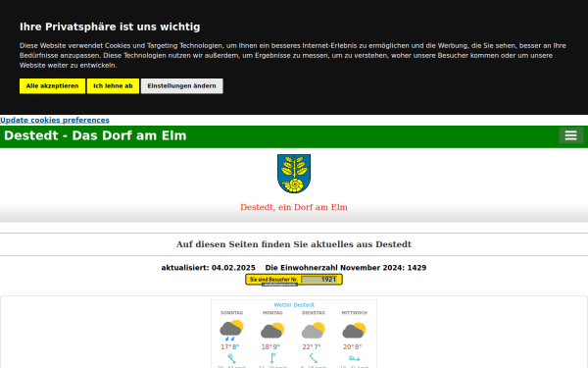Image resolution: width=588 pixels, height=368 pixels.
Task: Click Montag's temperature 18° 9°
Action: point(270,347)
